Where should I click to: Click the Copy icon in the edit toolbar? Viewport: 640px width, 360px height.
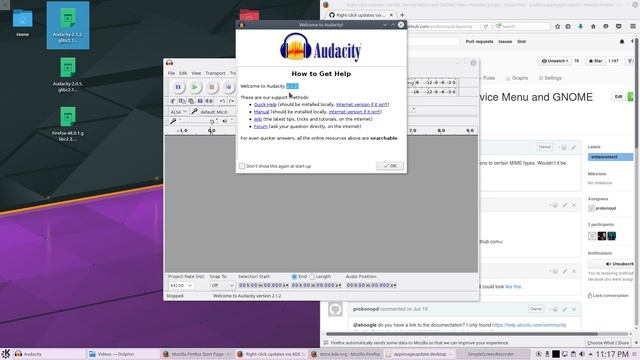pyautogui.click(x=182, y=101)
